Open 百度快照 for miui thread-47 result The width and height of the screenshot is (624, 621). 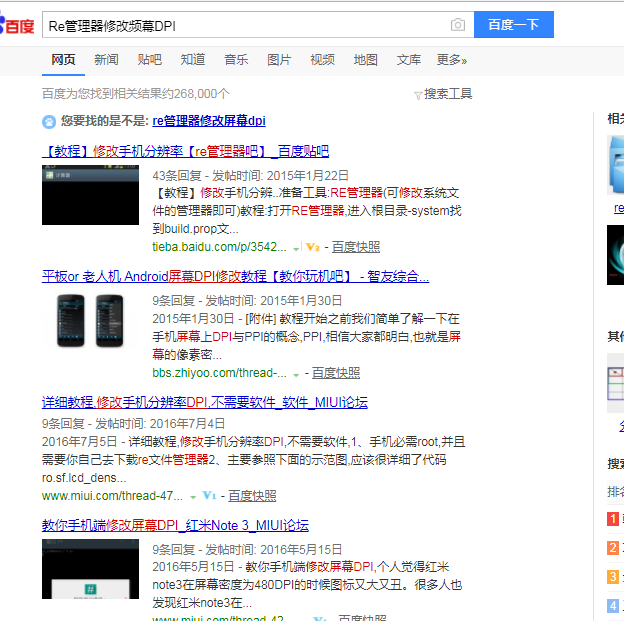click(x=252, y=496)
